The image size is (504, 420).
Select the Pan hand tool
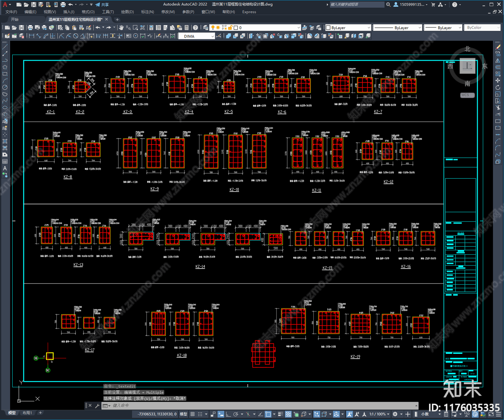coord(121,28)
